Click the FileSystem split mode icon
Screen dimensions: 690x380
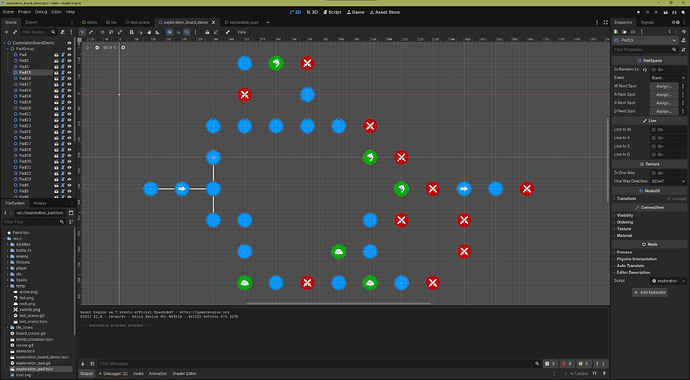coord(71,213)
